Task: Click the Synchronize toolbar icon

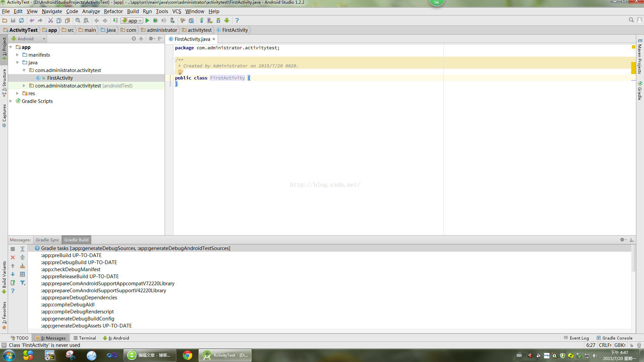Action: coord(21,20)
